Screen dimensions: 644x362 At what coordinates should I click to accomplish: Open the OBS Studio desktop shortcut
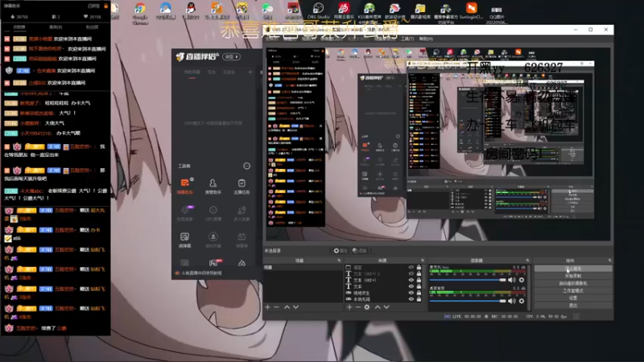click(x=318, y=11)
